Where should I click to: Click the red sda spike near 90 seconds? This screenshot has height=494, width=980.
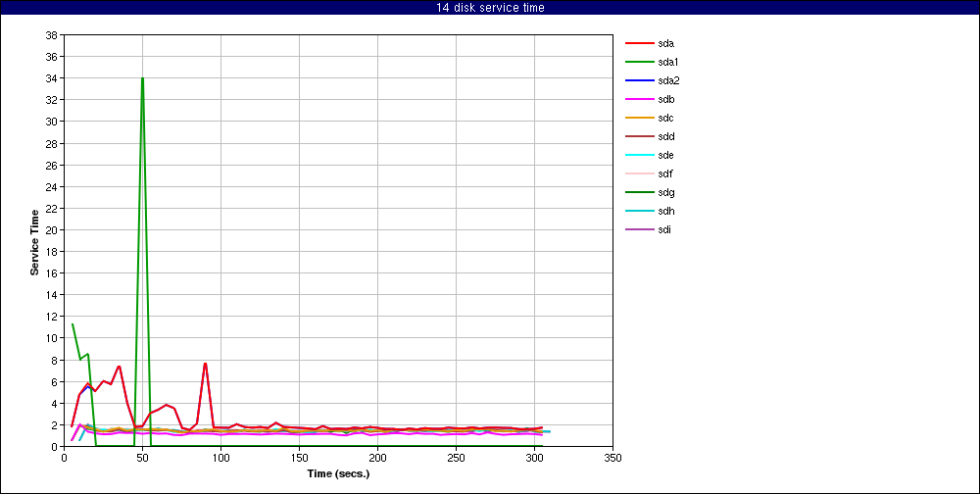(x=205, y=364)
